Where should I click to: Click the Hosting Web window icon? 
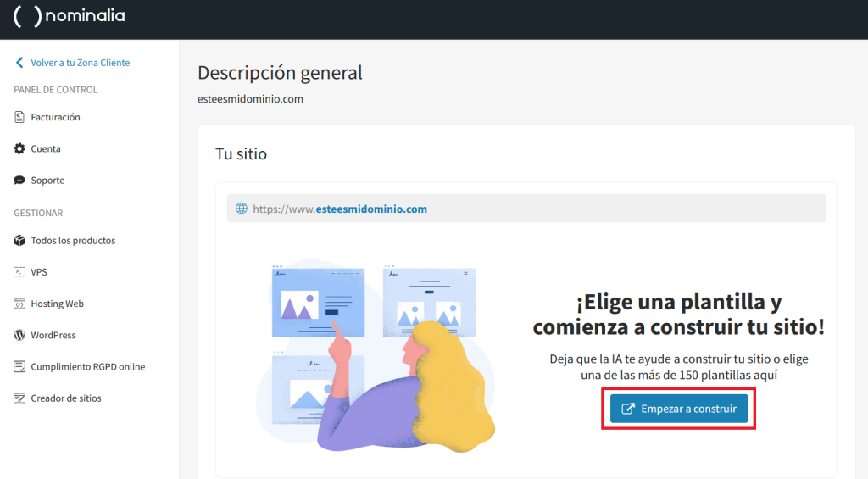pos(19,304)
